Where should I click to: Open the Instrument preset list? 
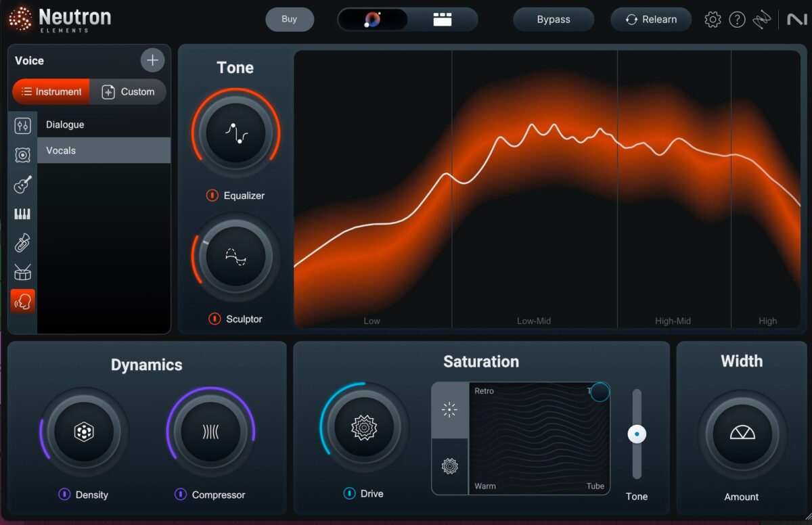coord(51,91)
